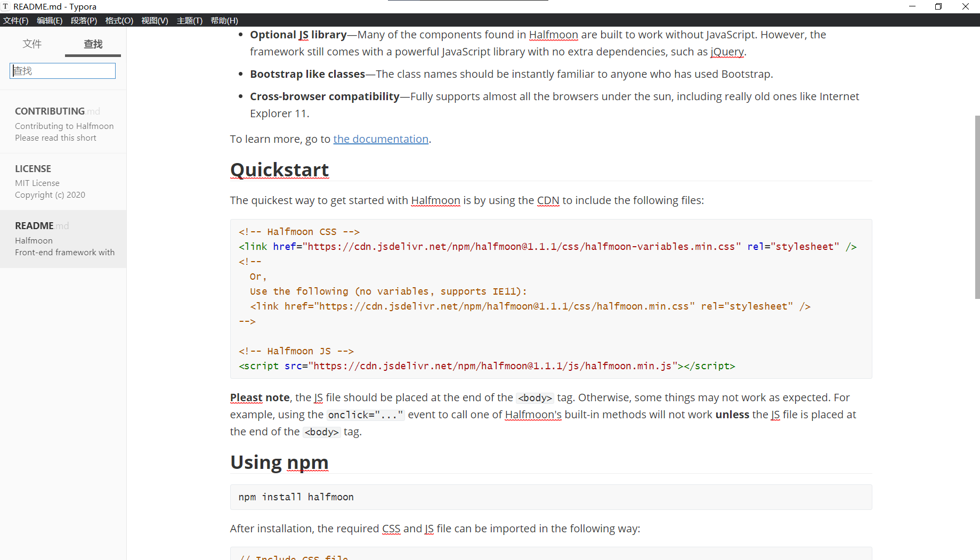This screenshot has height=560, width=980.
Task: Open the 编辑(E) menu
Action: (50, 20)
